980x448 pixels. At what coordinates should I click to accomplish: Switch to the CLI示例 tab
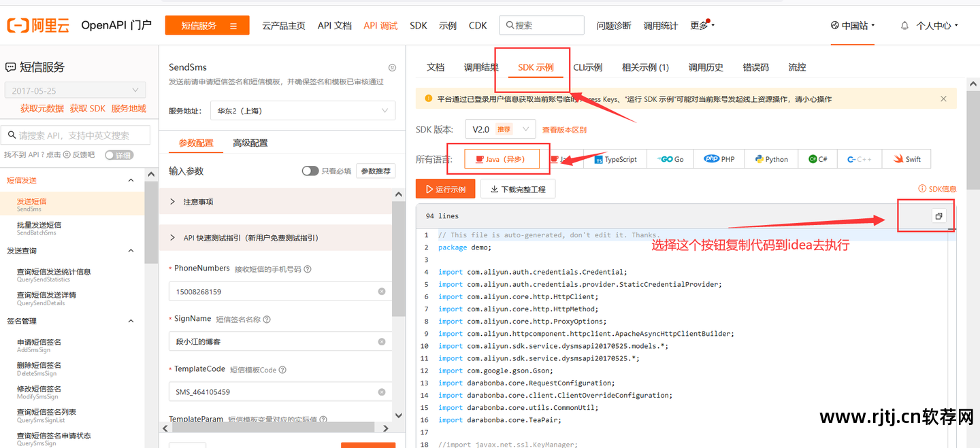coord(588,67)
